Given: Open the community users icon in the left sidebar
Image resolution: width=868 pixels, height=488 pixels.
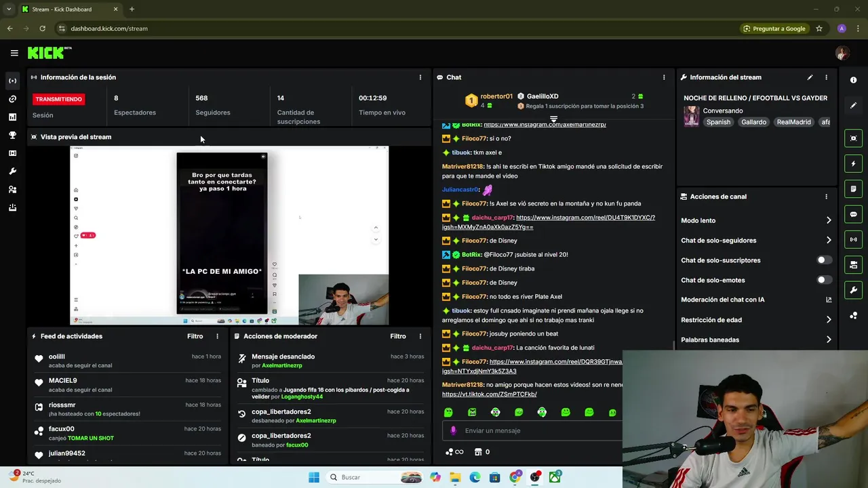Looking at the screenshot, I should tap(12, 190).
